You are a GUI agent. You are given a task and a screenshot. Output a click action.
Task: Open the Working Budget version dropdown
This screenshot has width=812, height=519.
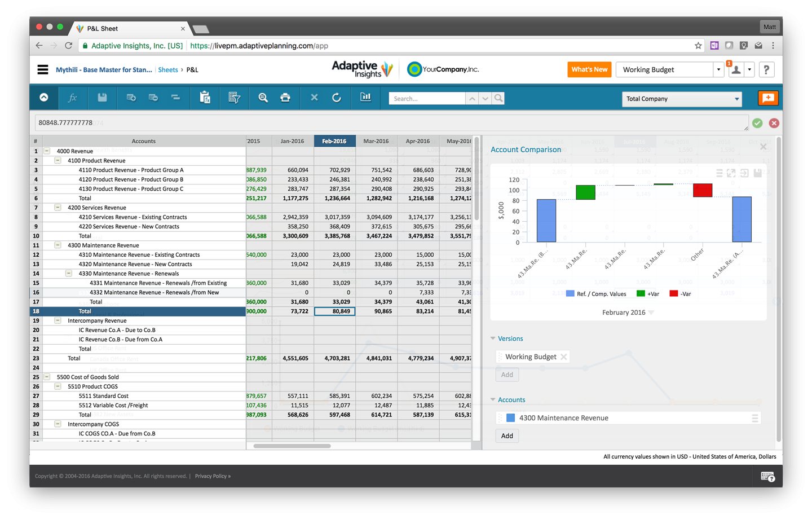click(718, 70)
